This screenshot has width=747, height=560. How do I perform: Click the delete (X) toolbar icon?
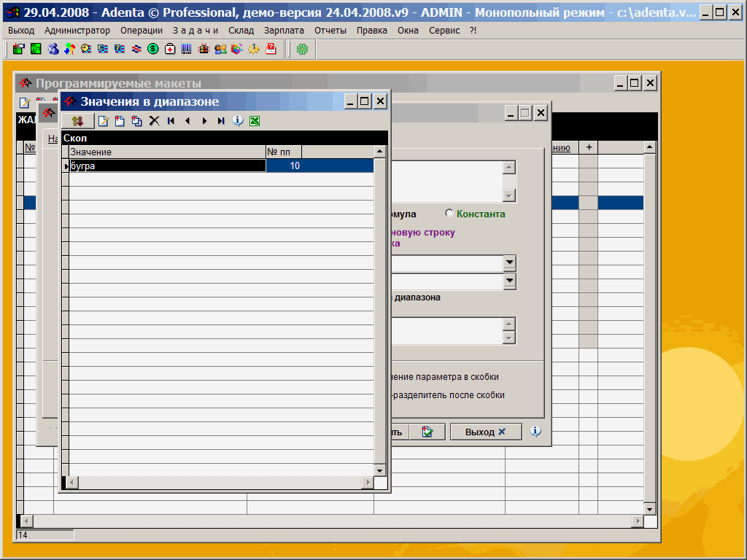(x=154, y=121)
